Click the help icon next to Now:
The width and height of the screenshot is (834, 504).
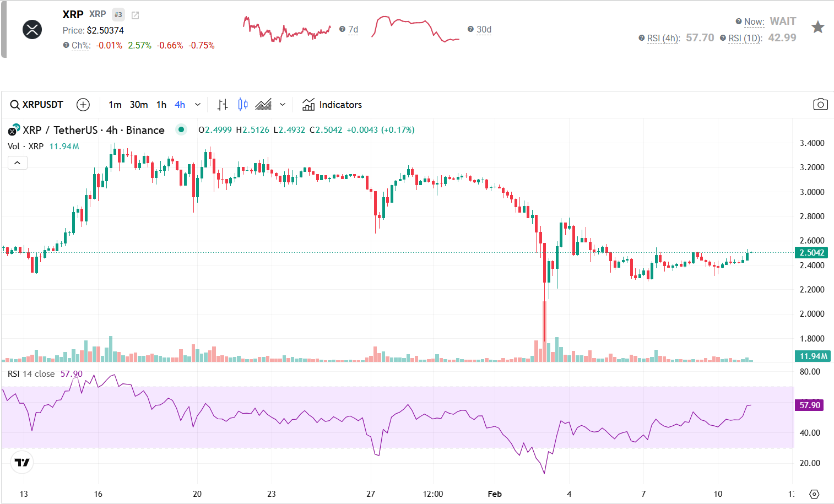coord(739,21)
